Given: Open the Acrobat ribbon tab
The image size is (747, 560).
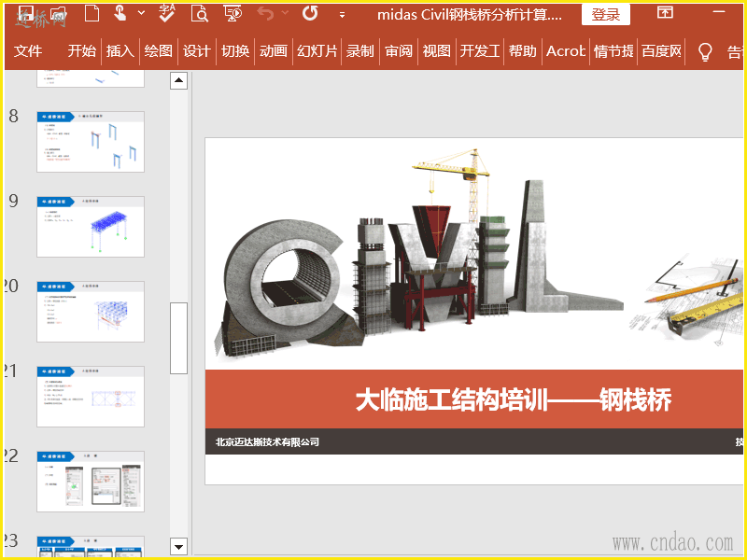Looking at the screenshot, I should click(x=566, y=51).
